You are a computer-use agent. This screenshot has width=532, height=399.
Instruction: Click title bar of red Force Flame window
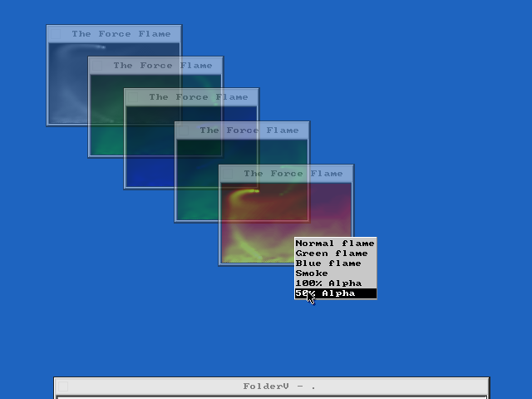[286, 174]
